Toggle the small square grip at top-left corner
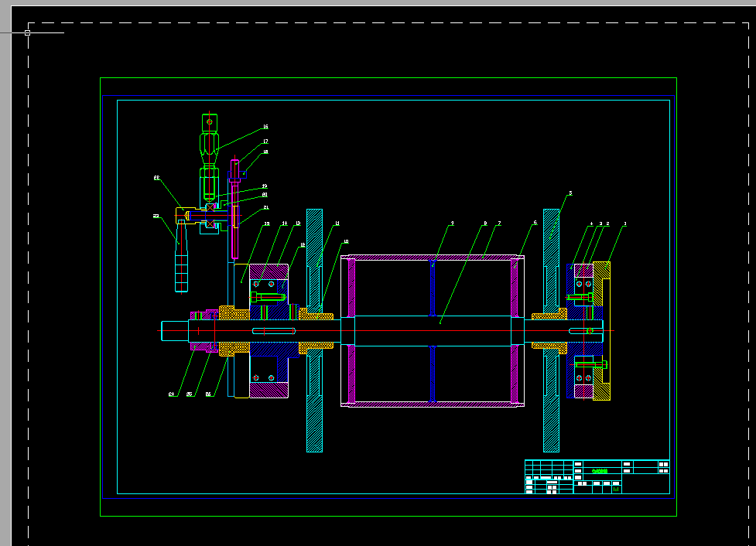 (27, 32)
